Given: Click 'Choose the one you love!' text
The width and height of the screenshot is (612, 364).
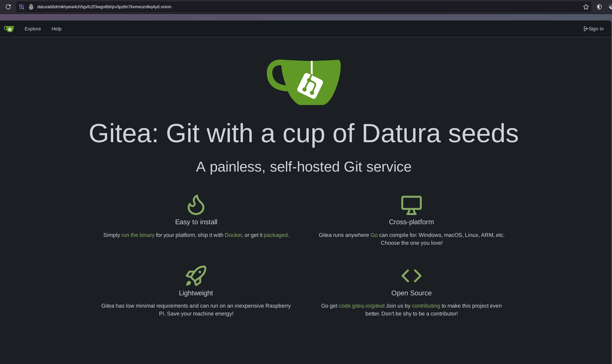Looking at the screenshot, I should 412,243.
